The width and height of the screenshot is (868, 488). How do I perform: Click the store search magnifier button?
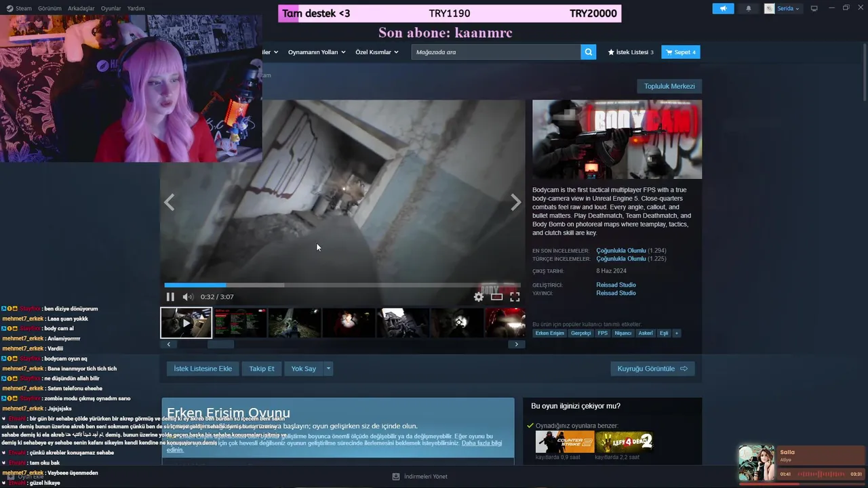589,52
